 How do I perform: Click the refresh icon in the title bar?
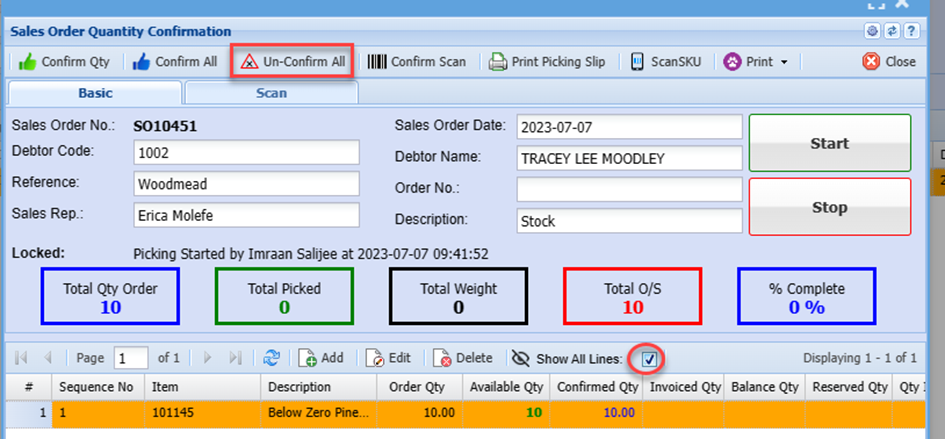coord(891,31)
